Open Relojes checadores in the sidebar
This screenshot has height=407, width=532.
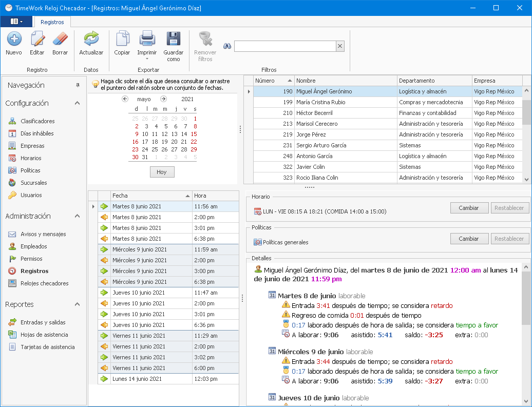pyautogui.click(x=44, y=283)
